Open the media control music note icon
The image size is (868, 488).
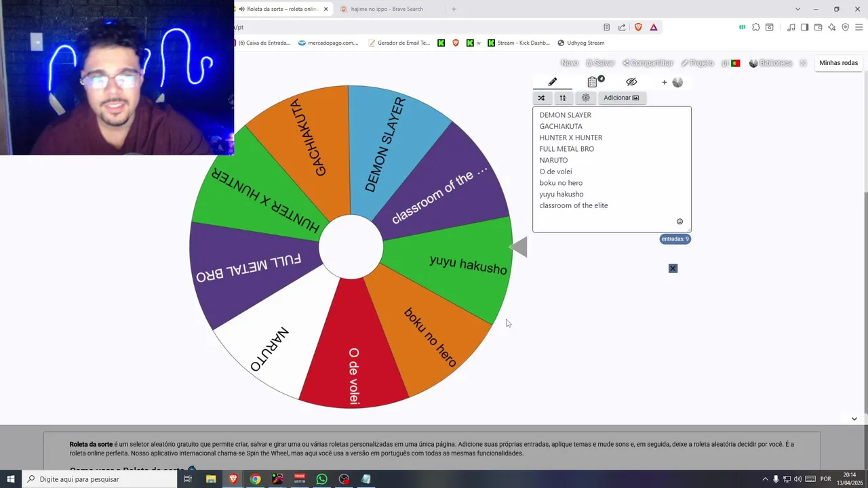(791, 27)
